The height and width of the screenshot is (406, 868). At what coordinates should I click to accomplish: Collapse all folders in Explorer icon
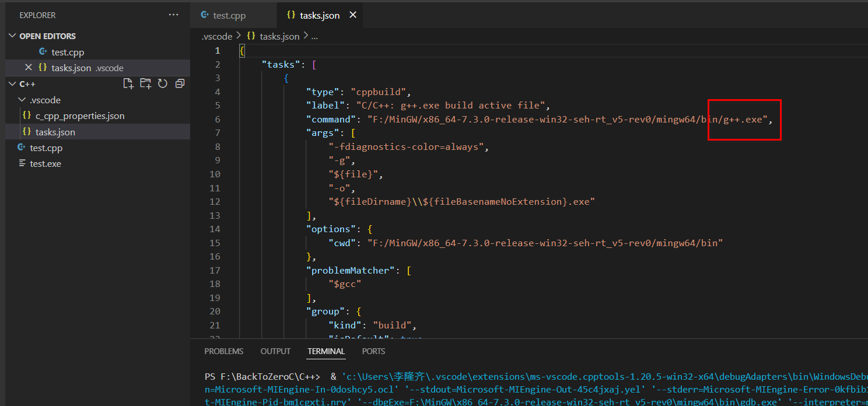point(180,83)
